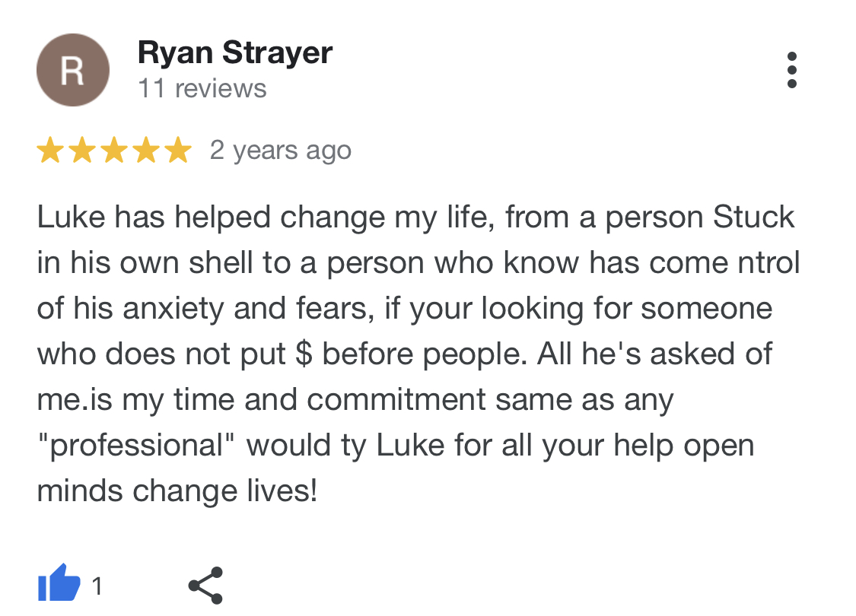856x616 pixels.
Task: Click the word 'Stuck' in review
Action: pos(753,218)
